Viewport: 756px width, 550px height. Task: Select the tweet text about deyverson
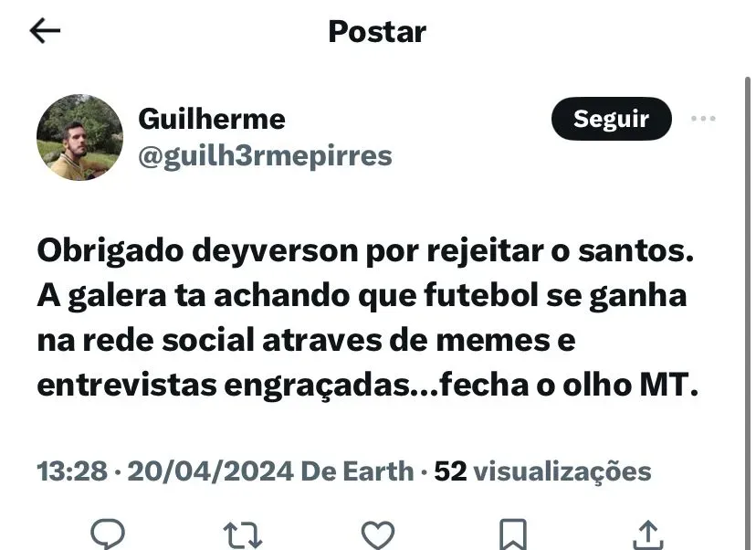pos(367,317)
